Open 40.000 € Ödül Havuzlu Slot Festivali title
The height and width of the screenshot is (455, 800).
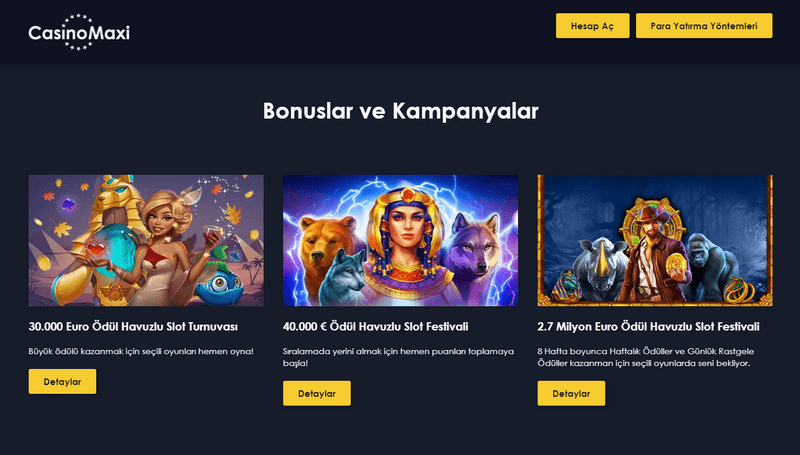(x=376, y=326)
